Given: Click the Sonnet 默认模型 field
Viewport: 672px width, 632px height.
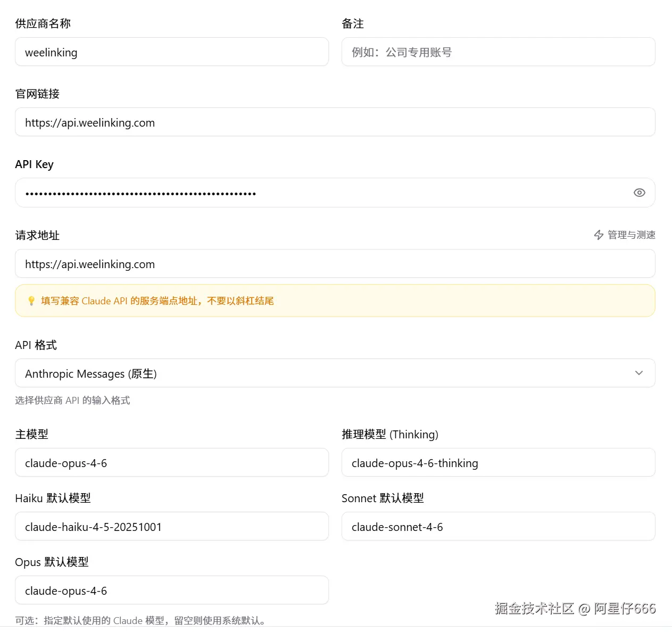Looking at the screenshot, I should point(499,526).
